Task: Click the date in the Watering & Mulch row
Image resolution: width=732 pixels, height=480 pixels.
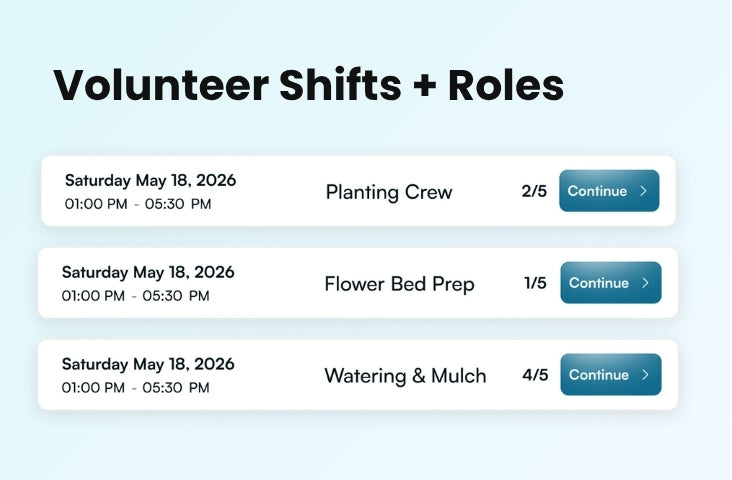Action: coord(148,364)
